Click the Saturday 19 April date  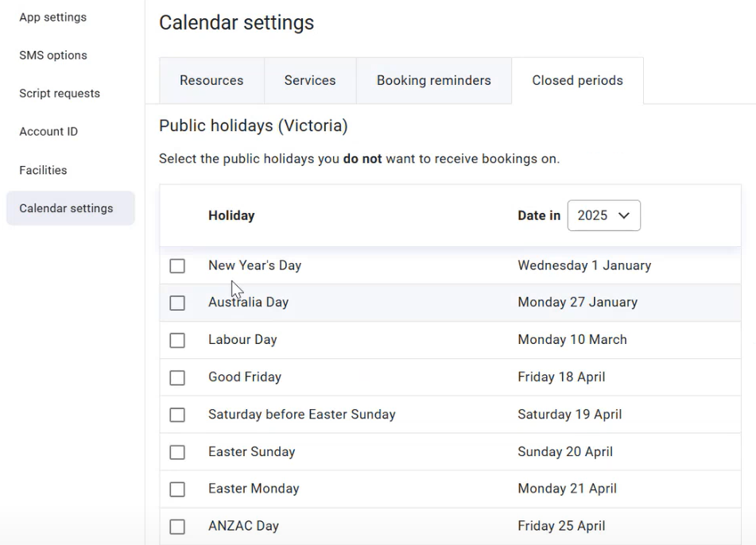pyautogui.click(x=570, y=415)
